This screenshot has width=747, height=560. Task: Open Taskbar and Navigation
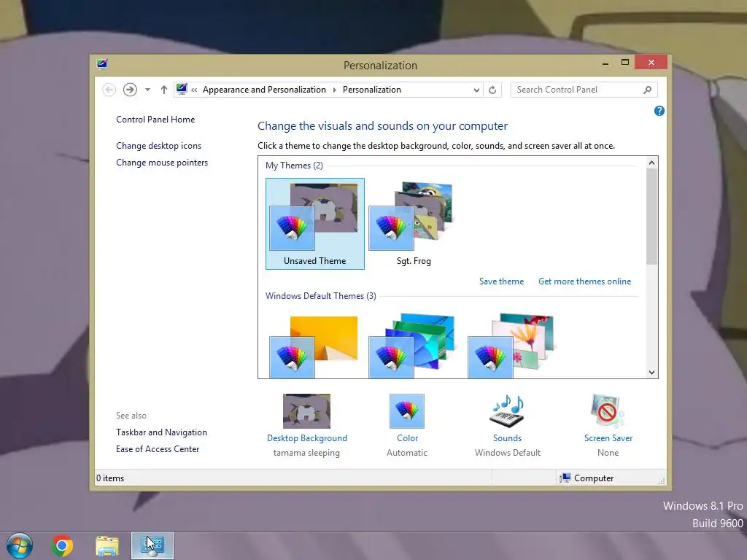[x=161, y=432]
